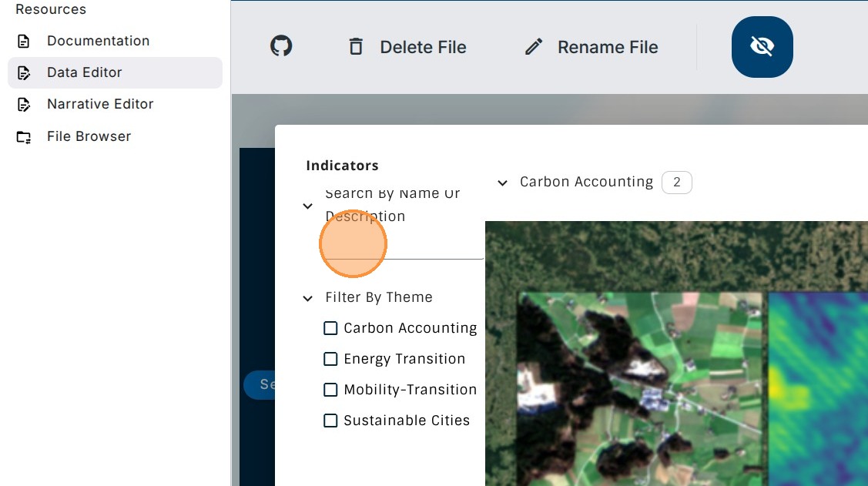Tick the Mobility-Transition checkbox
The width and height of the screenshot is (868, 486).
click(330, 390)
